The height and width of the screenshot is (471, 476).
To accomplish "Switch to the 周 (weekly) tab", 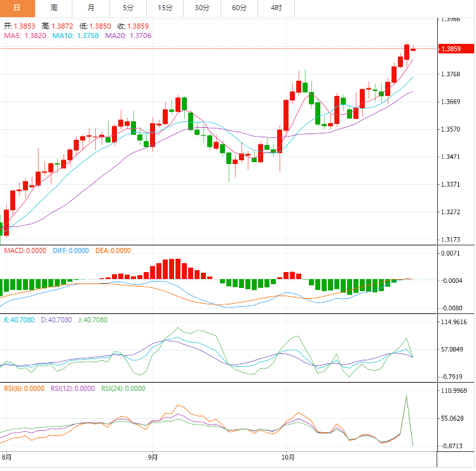I will [54, 8].
